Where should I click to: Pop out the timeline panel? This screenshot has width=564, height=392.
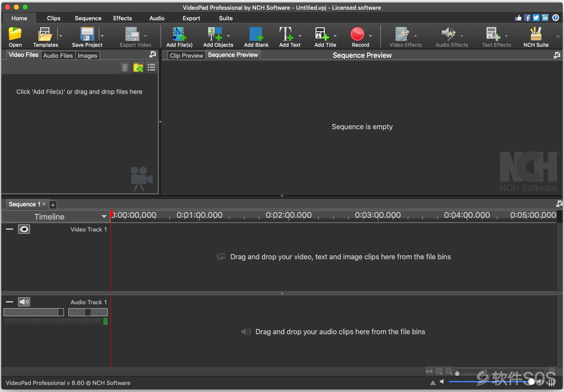560,204
